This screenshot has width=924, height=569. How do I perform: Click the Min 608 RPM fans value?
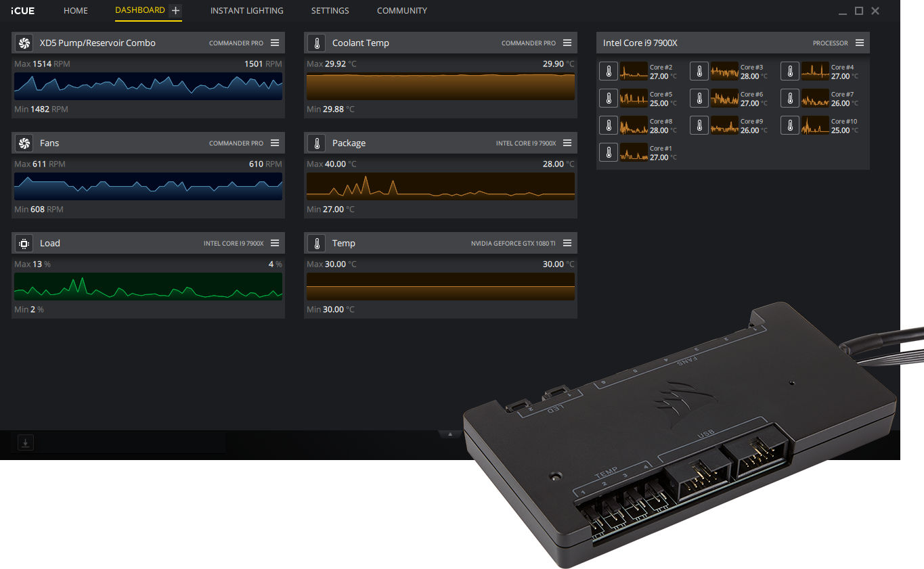pyautogui.click(x=39, y=209)
